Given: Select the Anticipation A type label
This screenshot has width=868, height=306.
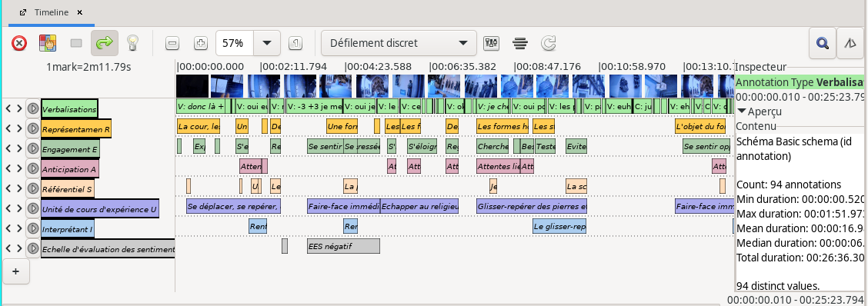Looking at the screenshot, I should [x=70, y=169].
